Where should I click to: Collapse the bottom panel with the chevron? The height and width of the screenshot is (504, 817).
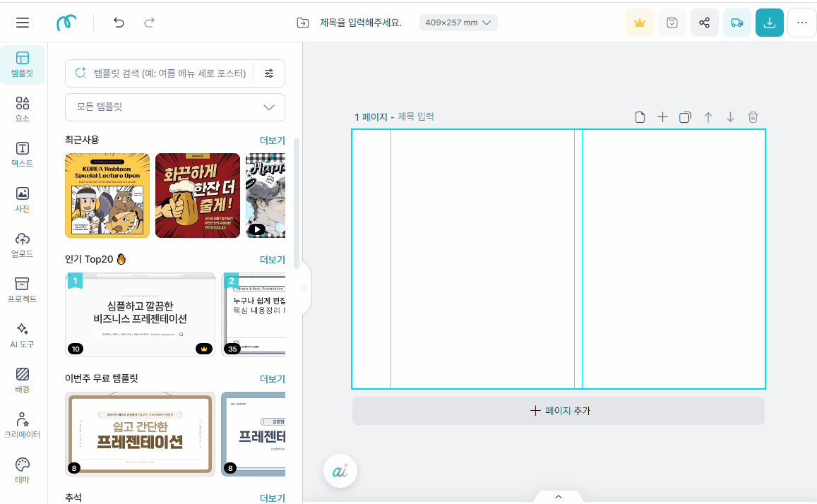(x=558, y=496)
